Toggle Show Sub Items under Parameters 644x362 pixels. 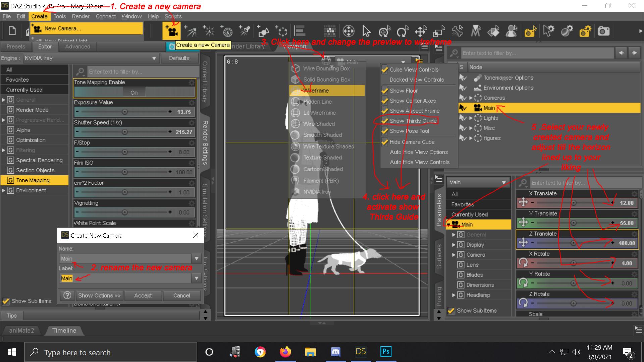(451, 311)
